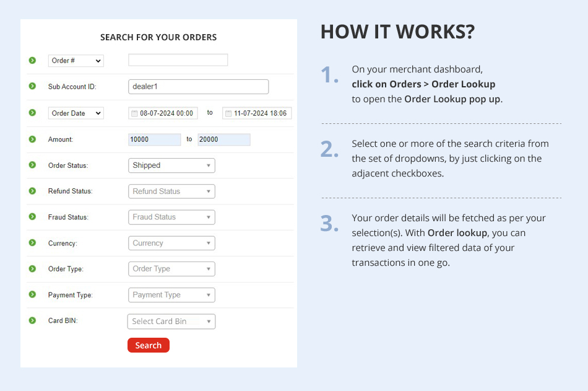Click the empty Order # text field
Viewport: 588px width, 391px height.
click(x=178, y=60)
